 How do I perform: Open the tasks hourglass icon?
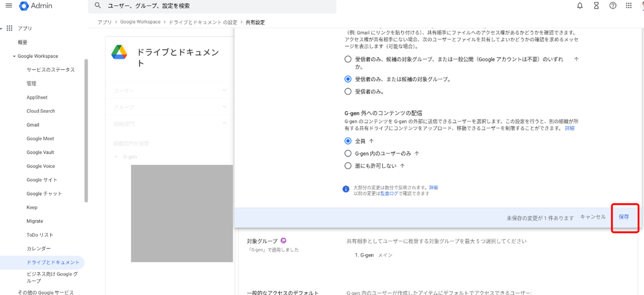coord(596,6)
